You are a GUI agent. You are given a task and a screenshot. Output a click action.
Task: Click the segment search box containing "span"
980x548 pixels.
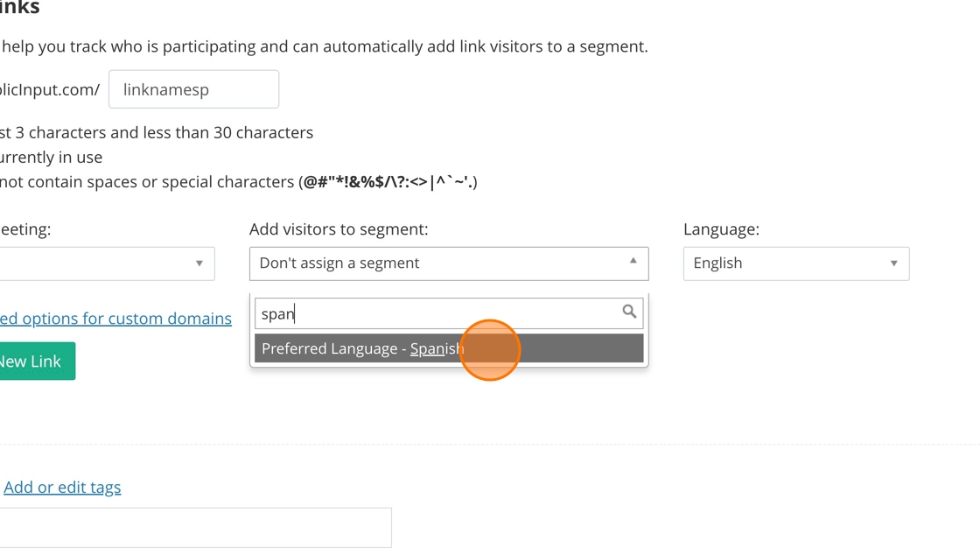coord(437,313)
